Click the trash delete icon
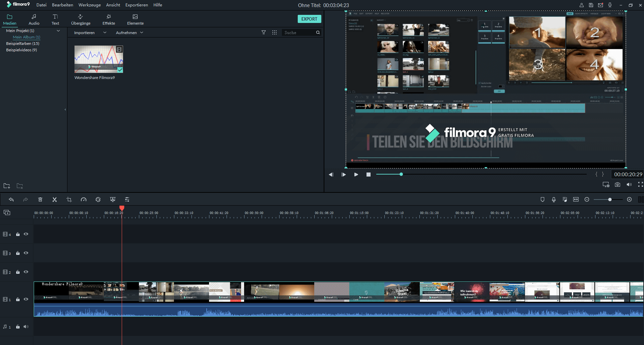644x345 pixels. click(40, 200)
